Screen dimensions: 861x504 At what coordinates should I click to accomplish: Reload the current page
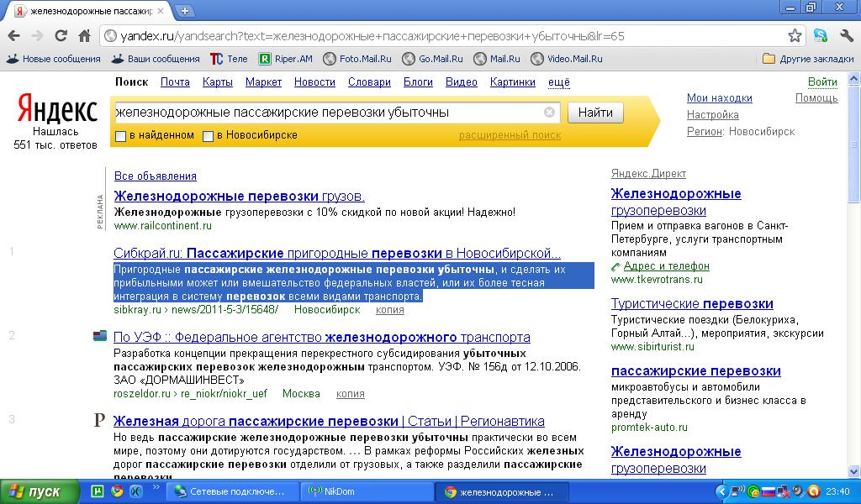click(x=61, y=36)
